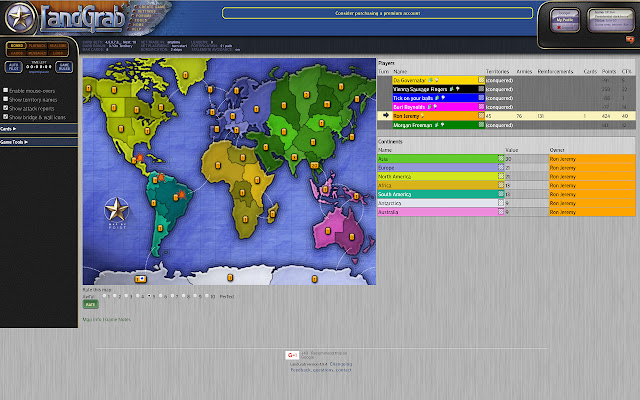Click the Auto Pilot icon button

coord(12,66)
